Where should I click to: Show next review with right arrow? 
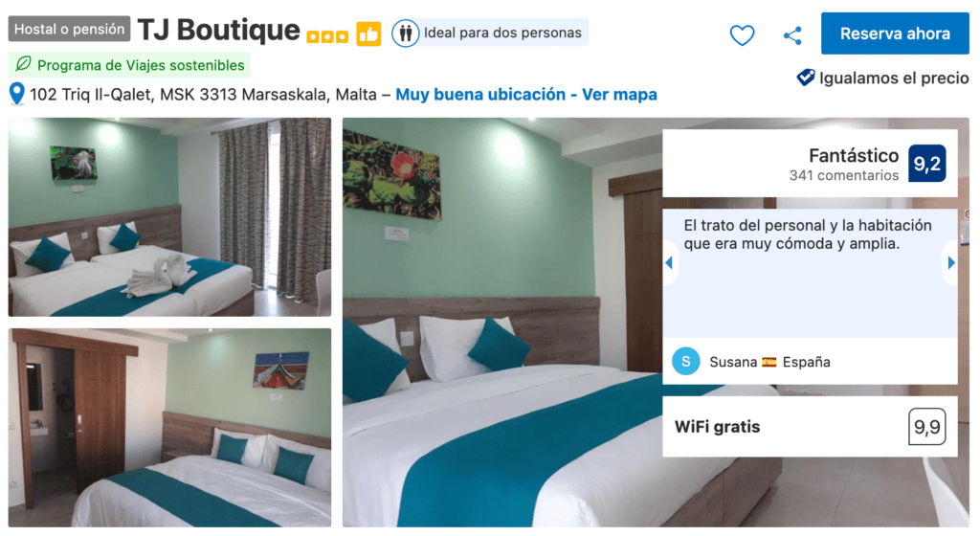pyautogui.click(x=950, y=263)
